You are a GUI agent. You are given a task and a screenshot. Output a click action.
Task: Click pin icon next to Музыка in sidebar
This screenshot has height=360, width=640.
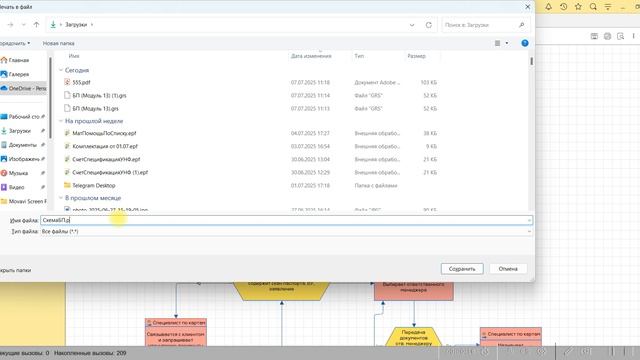(43, 173)
